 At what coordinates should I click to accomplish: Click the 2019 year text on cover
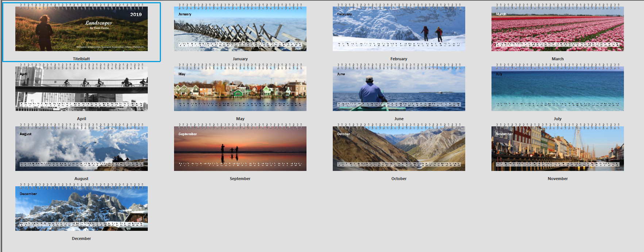click(136, 15)
